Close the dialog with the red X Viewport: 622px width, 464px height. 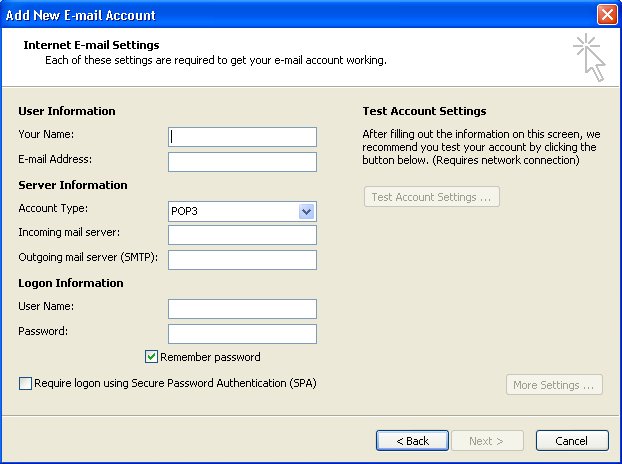tap(607, 15)
